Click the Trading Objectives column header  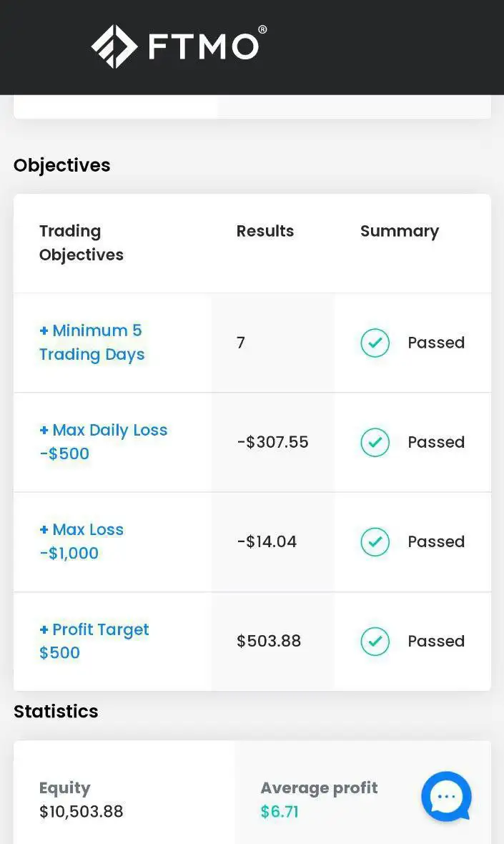(x=81, y=242)
